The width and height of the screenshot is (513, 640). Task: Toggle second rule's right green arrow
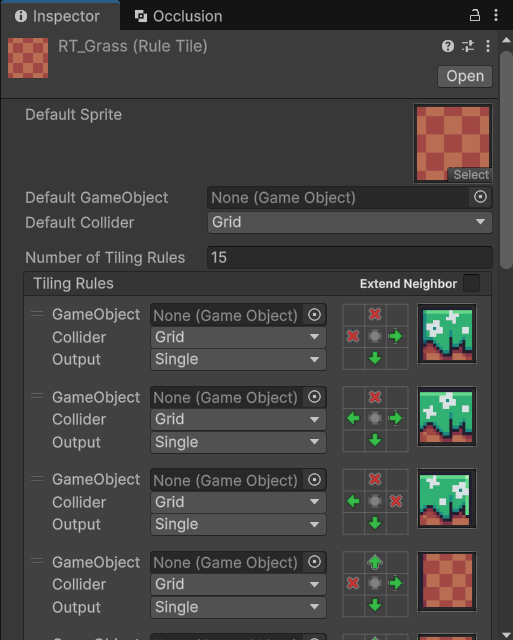pos(396,418)
